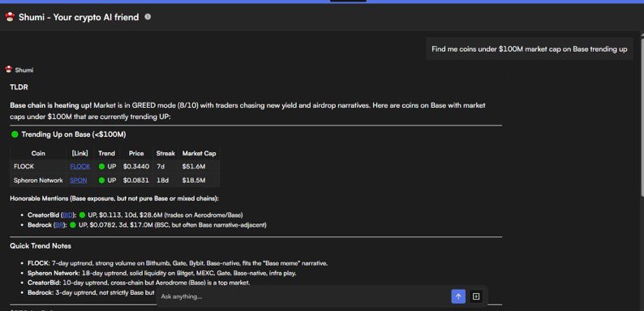The width and height of the screenshot is (644, 311).
Task: Click the FLOCK 7-day uptrend note
Action: tap(178, 263)
